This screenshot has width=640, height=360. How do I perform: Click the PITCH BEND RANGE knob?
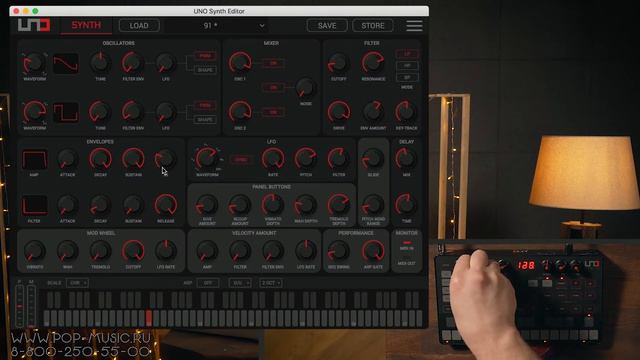(x=373, y=205)
